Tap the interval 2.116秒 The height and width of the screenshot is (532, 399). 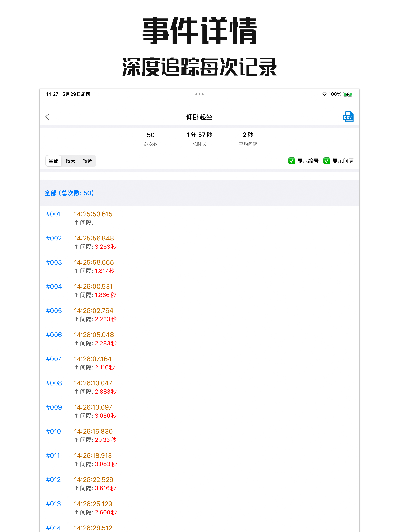click(105, 367)
